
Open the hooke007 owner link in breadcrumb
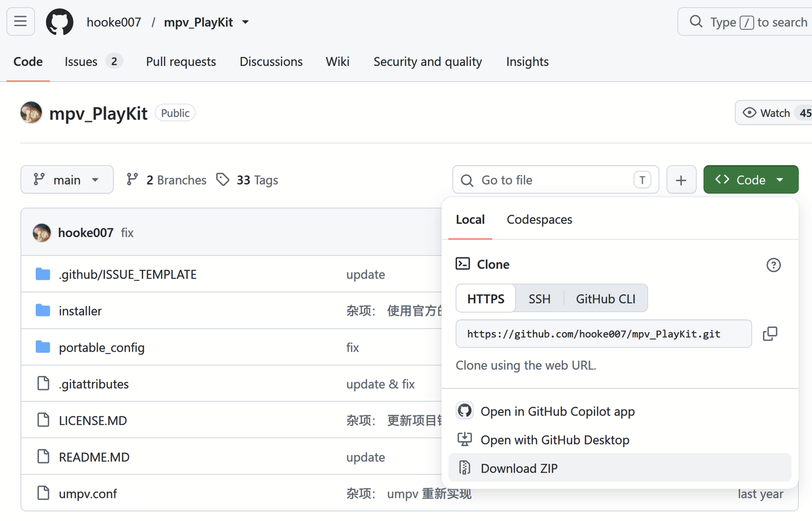click(x=114, y=22)
